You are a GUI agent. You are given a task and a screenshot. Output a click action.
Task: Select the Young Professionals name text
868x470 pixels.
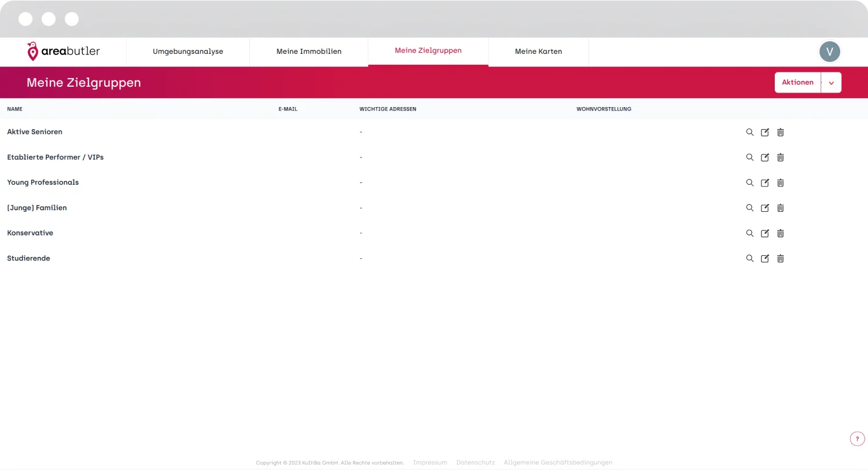(x=43, y=182)
